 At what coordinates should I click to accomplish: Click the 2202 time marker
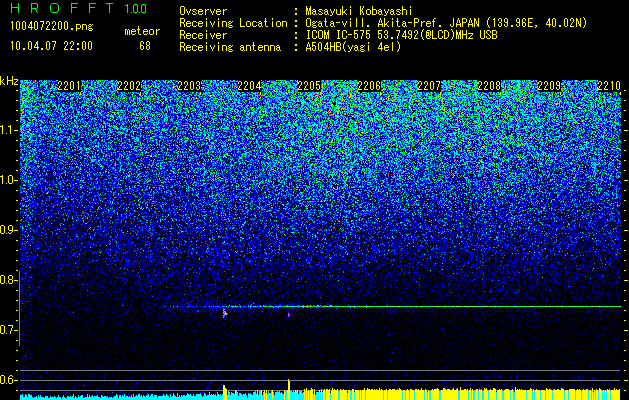[x=129, y=86]
